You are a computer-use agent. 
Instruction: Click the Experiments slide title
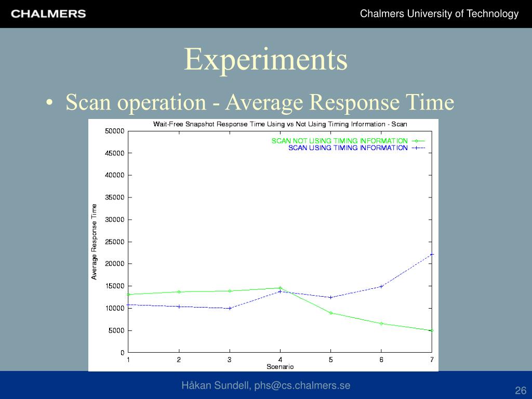(265, 59)
